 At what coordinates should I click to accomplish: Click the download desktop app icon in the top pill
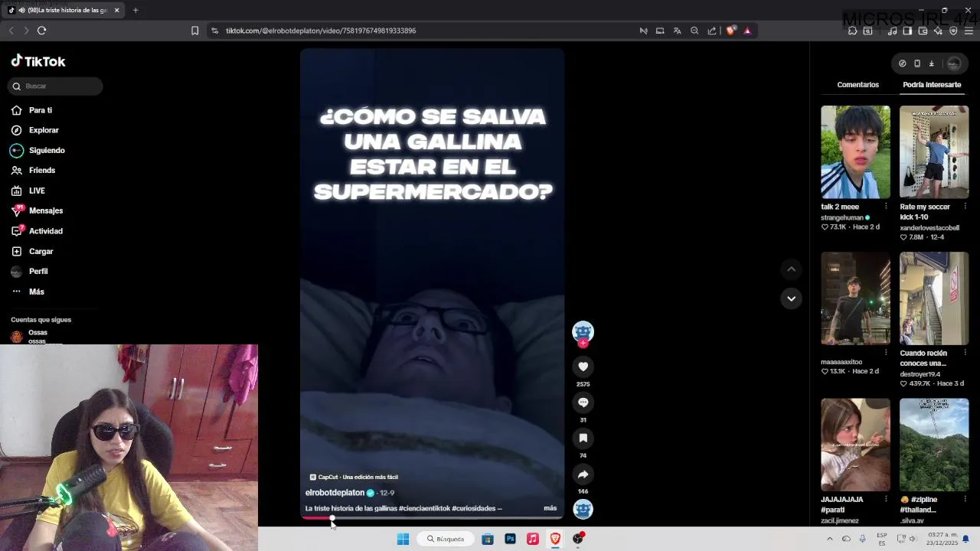point(931,64)
